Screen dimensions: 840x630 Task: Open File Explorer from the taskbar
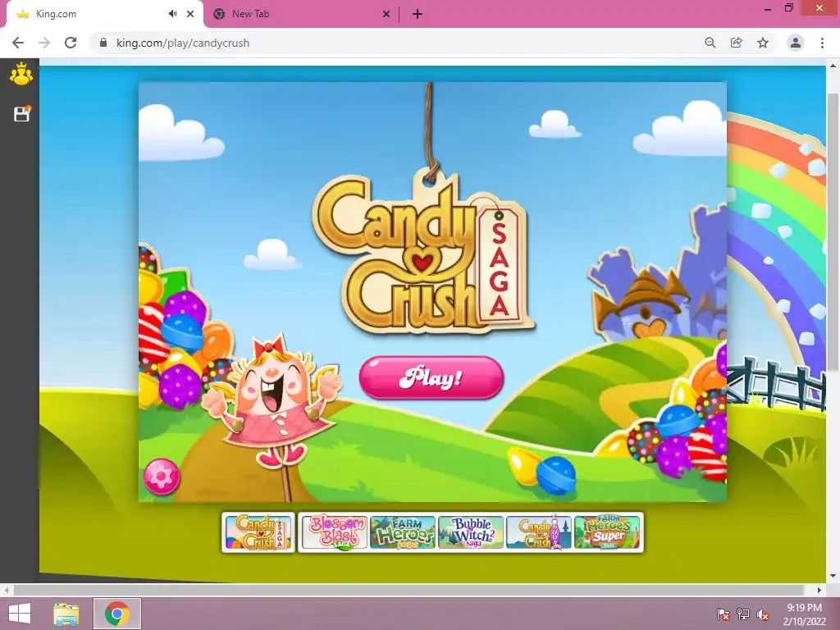(66, 614)
